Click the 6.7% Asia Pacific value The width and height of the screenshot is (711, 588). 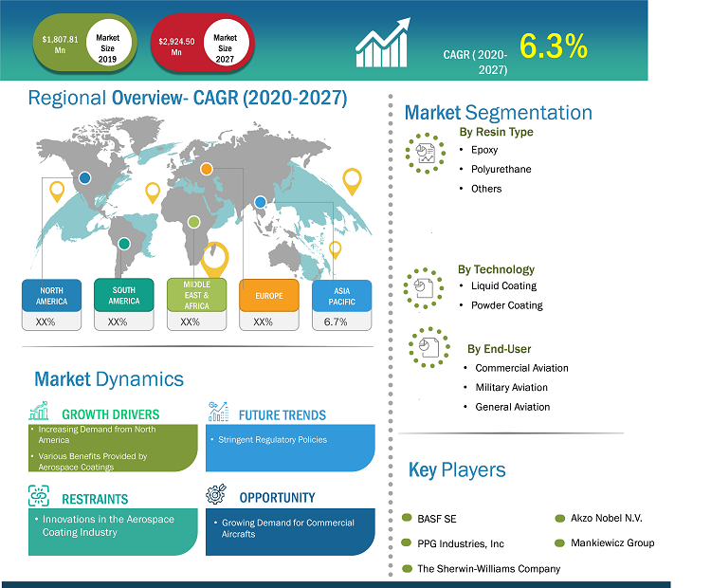tap(336, 322)
